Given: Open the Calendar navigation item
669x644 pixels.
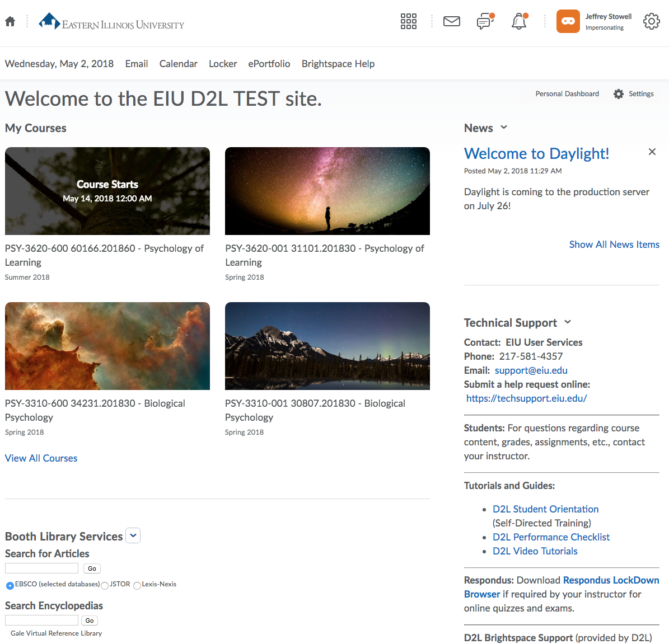Looking at the screenshot, I should [178, 64].
